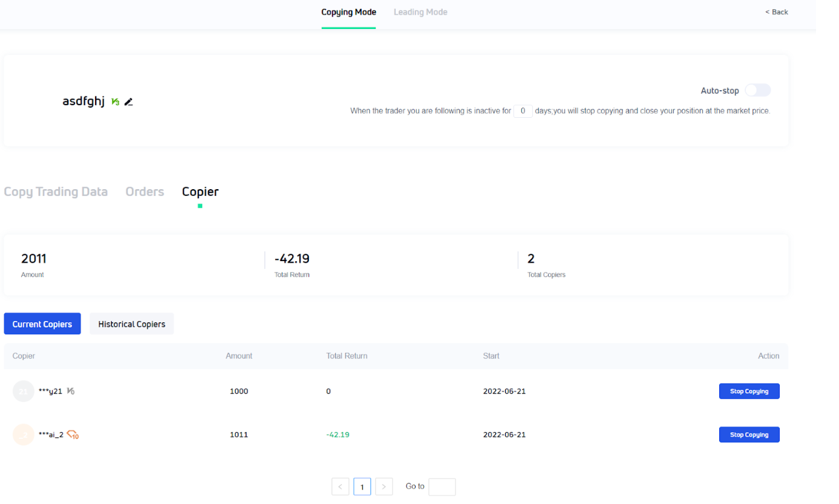The width and height of the screenshot is (839, 504).
Task: Go to previous page with left arrow
Action: coord(340,486)
